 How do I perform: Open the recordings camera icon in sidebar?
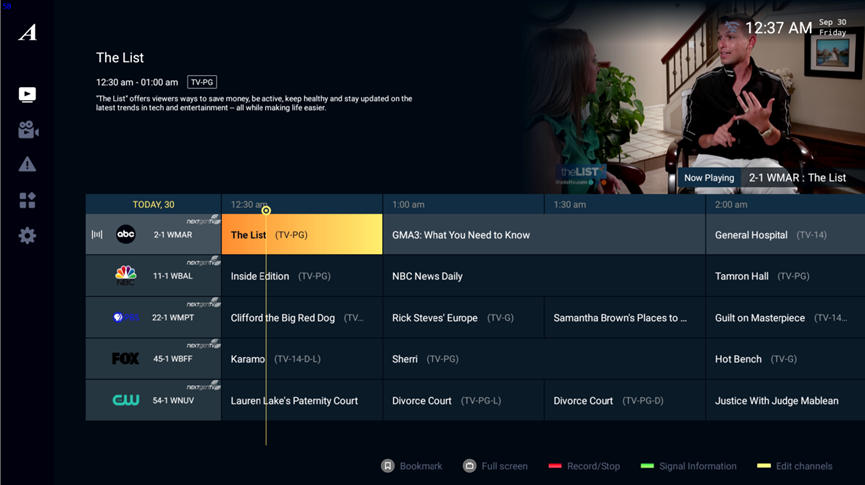coord(28,130)
